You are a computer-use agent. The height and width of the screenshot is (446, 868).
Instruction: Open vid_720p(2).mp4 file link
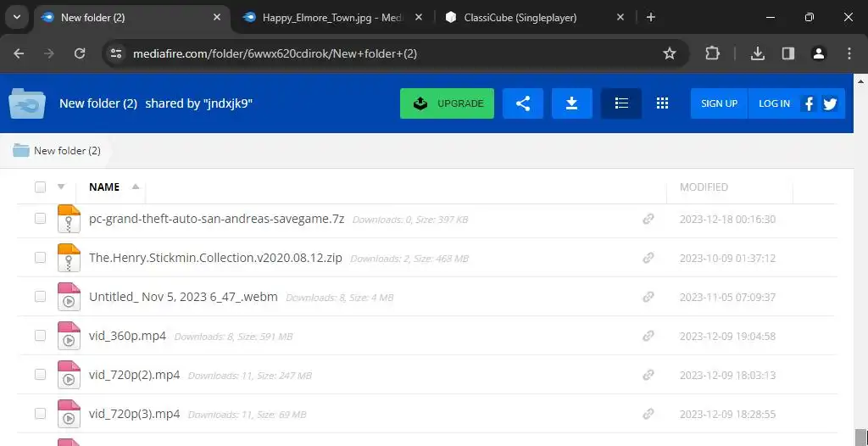point(135,375)
